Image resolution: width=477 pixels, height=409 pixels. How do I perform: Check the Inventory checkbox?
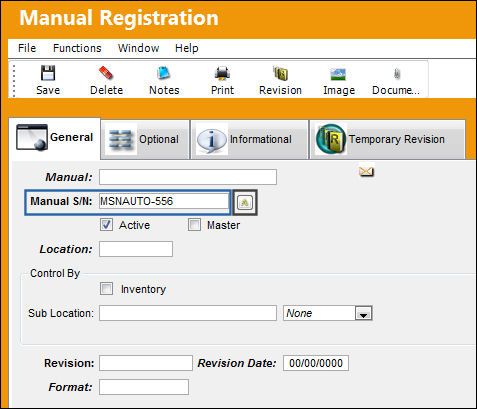pyautogui.click(x=106, y=289)
